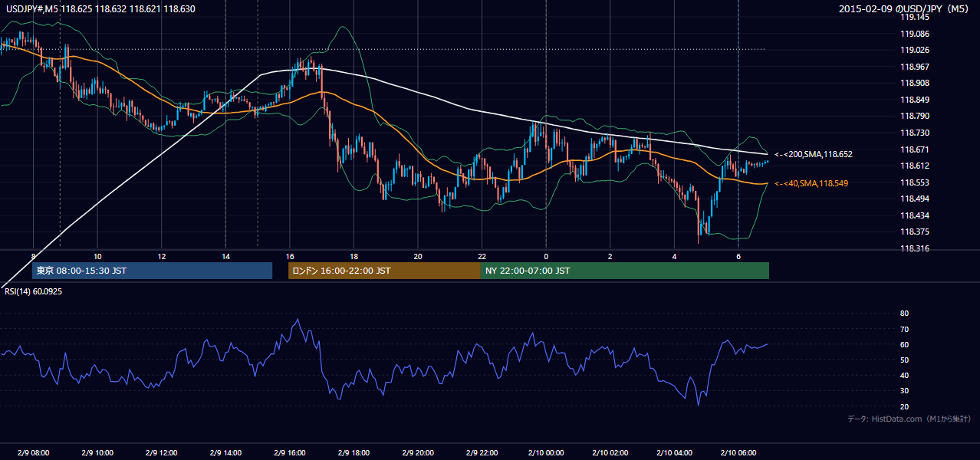980x460 pixels.
Task: Select the 東京 08:00-15:30 JST session bar
Action: click(152, 271)
